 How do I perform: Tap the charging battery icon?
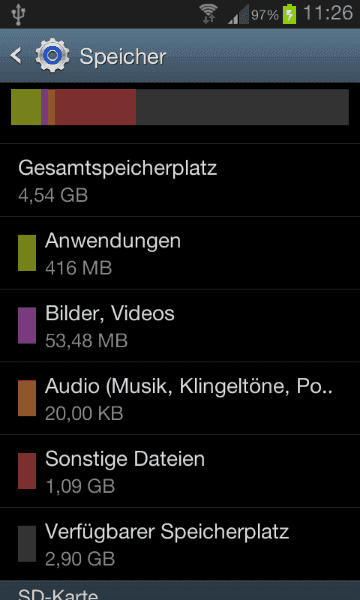[x=290, y=15]
